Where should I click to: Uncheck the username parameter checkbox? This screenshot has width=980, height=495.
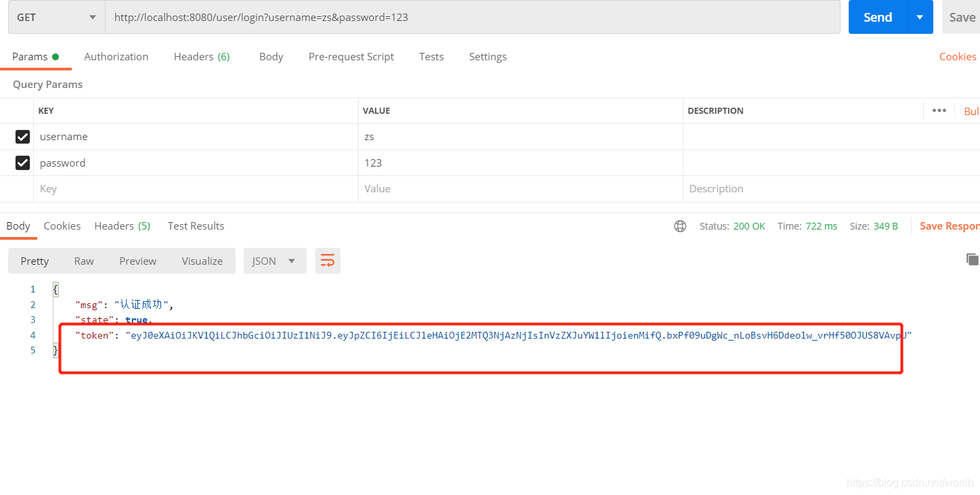(22, 137)
